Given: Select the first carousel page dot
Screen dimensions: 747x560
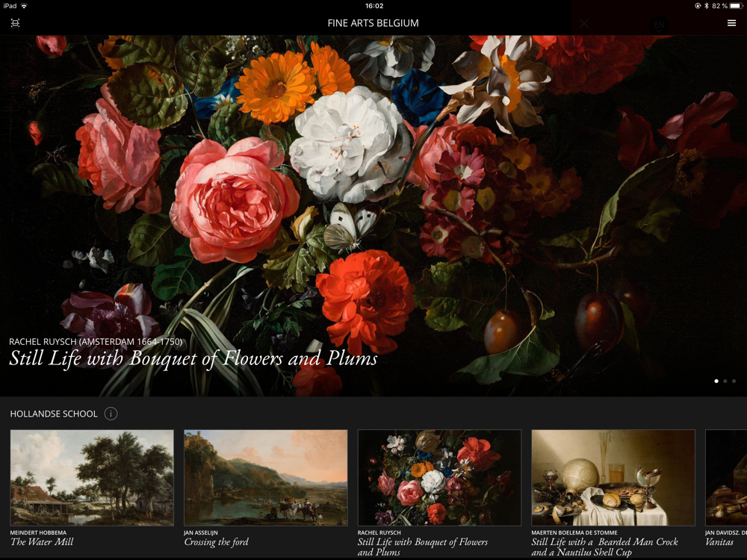Looking at the screenshot, I should [x=716, y=381].
